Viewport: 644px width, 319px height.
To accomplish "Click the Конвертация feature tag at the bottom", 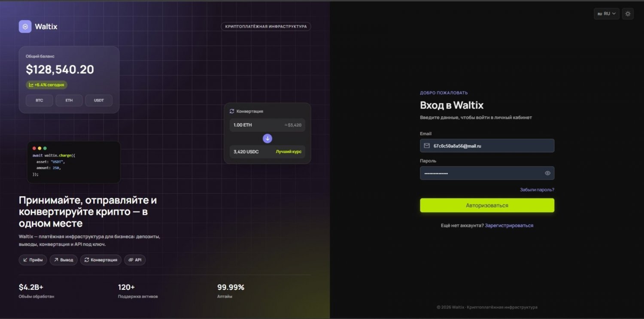I will [101, 260].
